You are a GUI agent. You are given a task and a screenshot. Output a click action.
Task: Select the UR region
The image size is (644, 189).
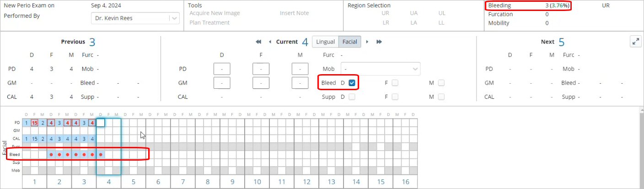tap(386, 13)
